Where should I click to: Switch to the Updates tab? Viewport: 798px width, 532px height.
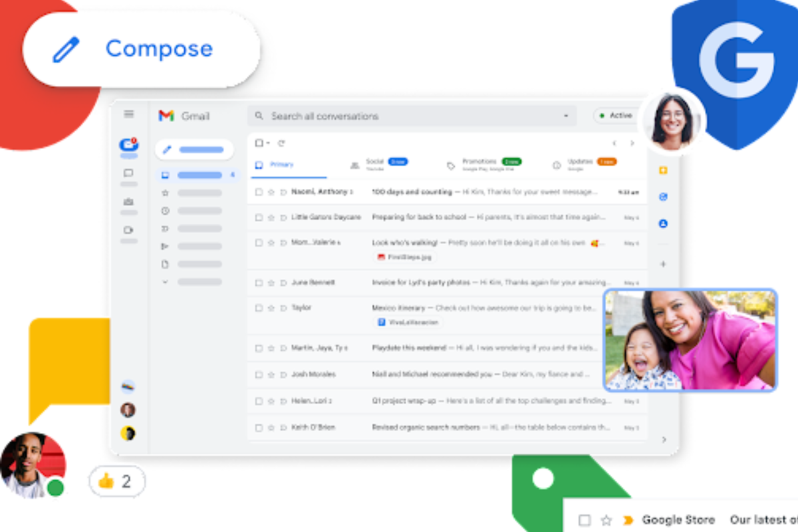tap(584, 164)
